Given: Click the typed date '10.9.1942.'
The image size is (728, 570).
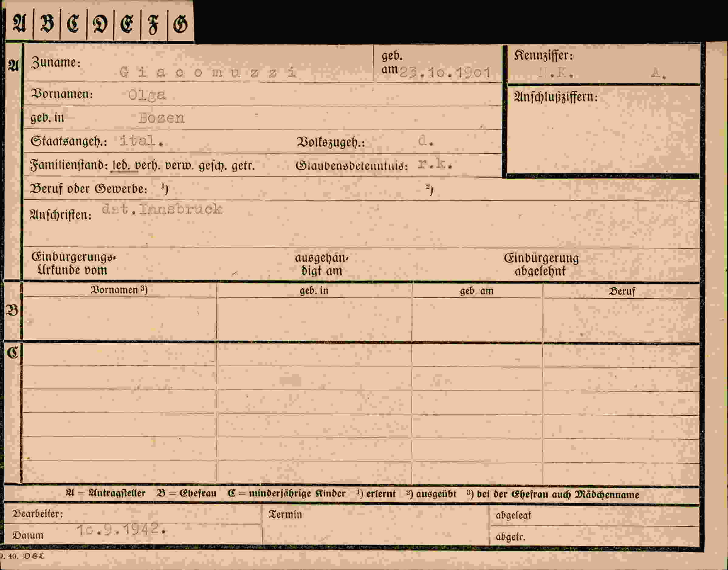Looking at the screenshot, I should tap(122, 529).
